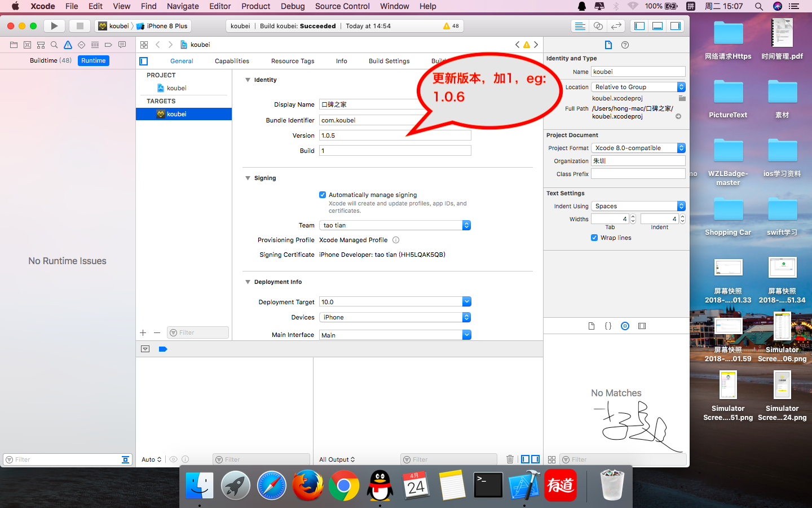Show the Code Snippet library
Viewport: 812px width, 508px height.
pos(608,326)
